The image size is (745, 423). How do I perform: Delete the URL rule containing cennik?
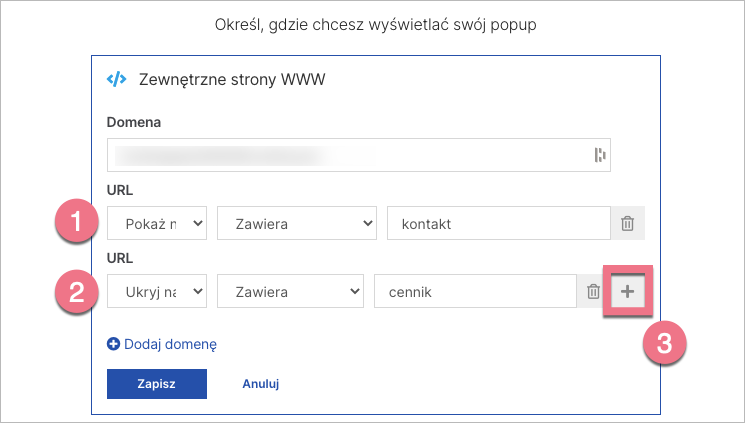(x=593, y=292)
